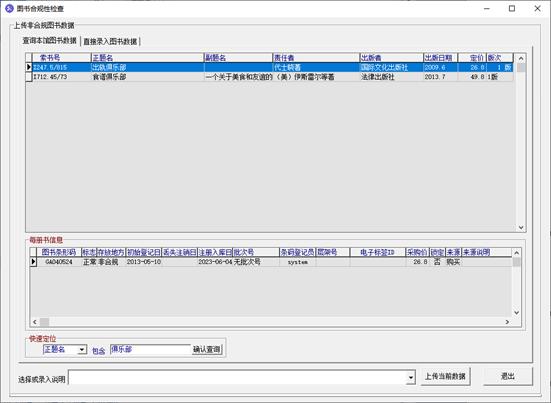Click the 图书条形码 column header
551x403 pixels.
tap(59, 252)
